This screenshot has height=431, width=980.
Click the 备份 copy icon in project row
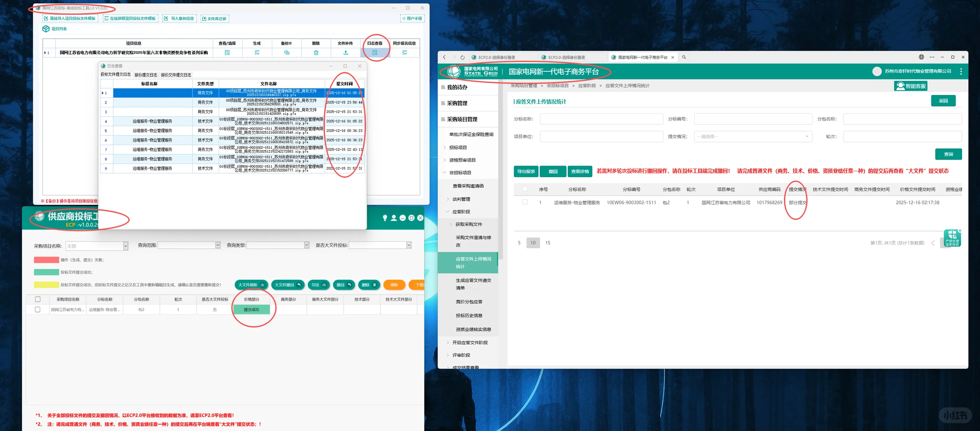pyautogui.click(x=286, y=53)
